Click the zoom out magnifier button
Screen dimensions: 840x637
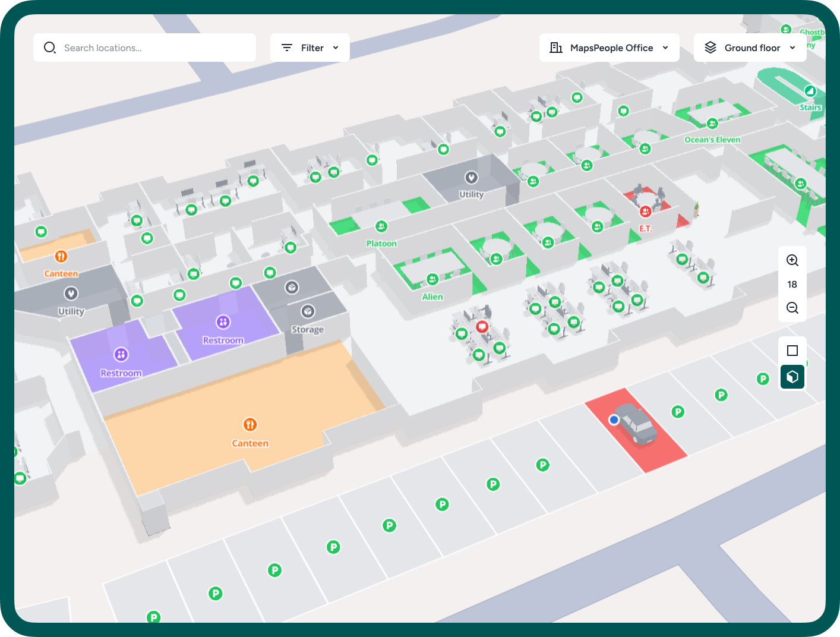coord(792,308)
